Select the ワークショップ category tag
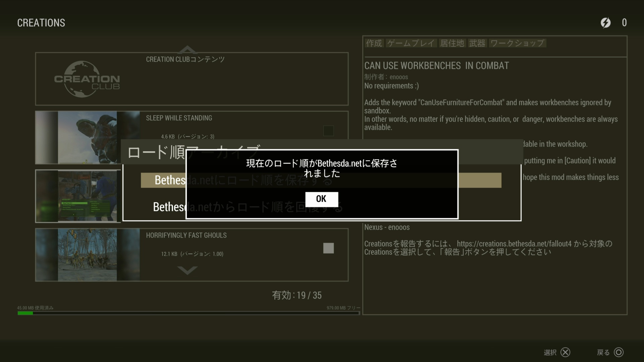The height and width of the screenshot is (362, 644). point(517,43)
